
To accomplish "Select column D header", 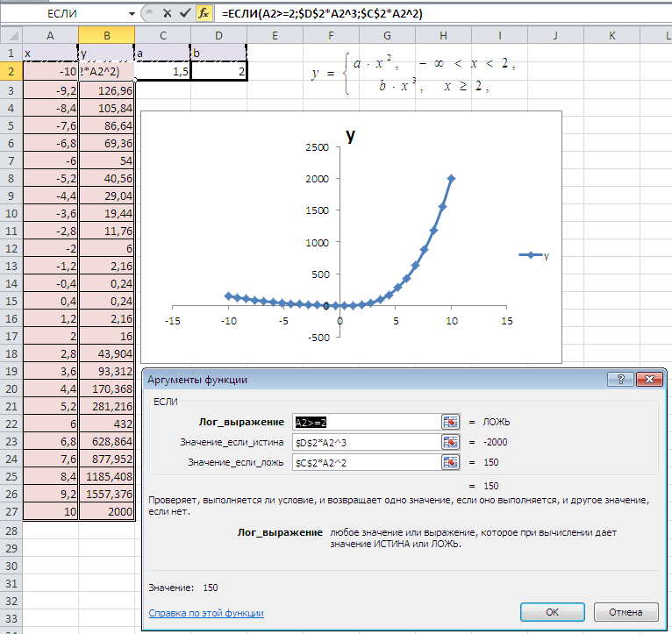I will point(219,36).
